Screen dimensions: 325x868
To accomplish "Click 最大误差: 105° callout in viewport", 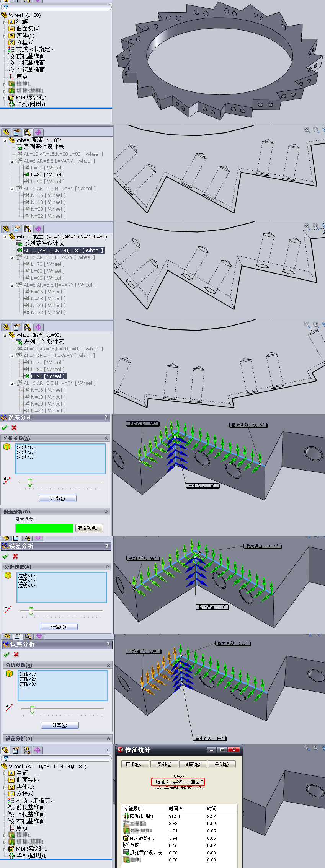I will click(x=233, y=643).
